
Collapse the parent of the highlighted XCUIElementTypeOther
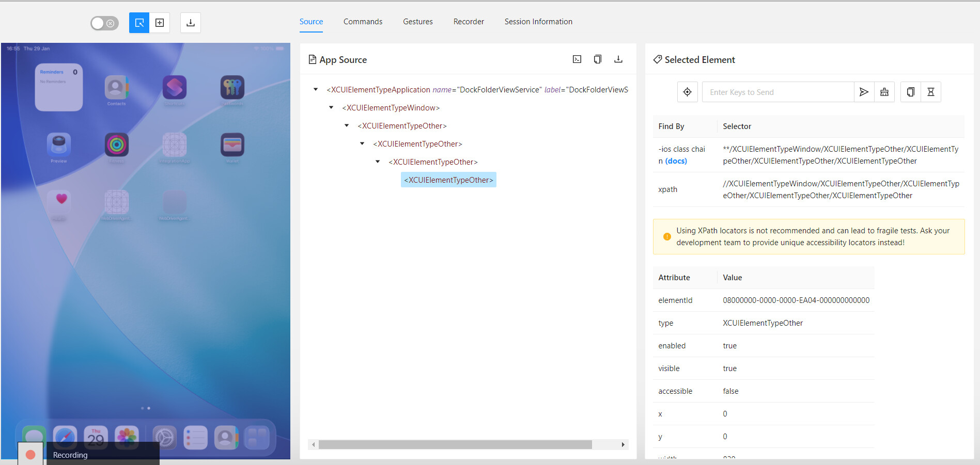[378, 162]
